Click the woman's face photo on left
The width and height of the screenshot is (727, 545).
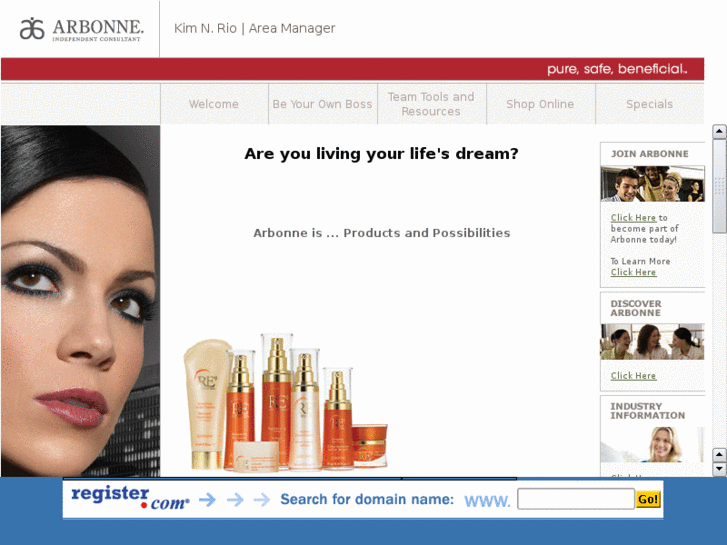pyautogui.click(x=80, y=301)
